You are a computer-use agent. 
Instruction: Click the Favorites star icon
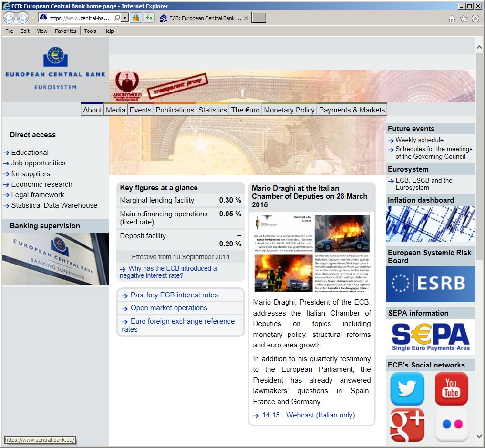[x=464, y=19]
